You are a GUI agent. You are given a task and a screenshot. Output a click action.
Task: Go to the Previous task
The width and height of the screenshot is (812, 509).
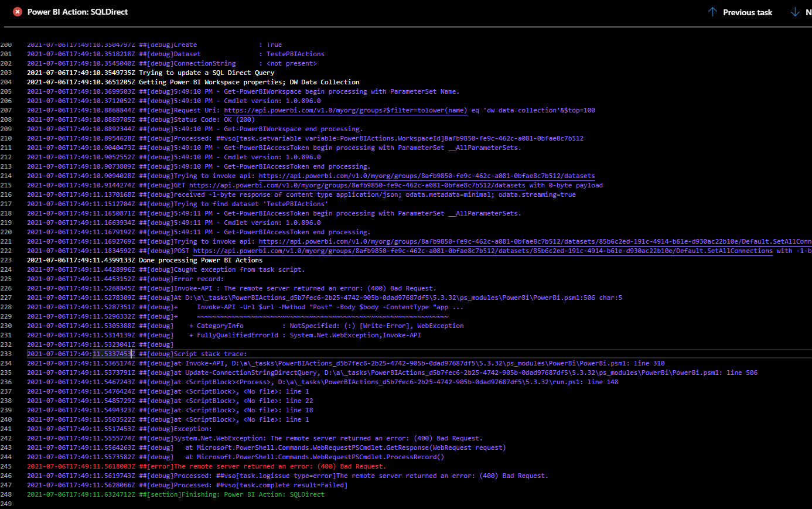click(740, 12)
